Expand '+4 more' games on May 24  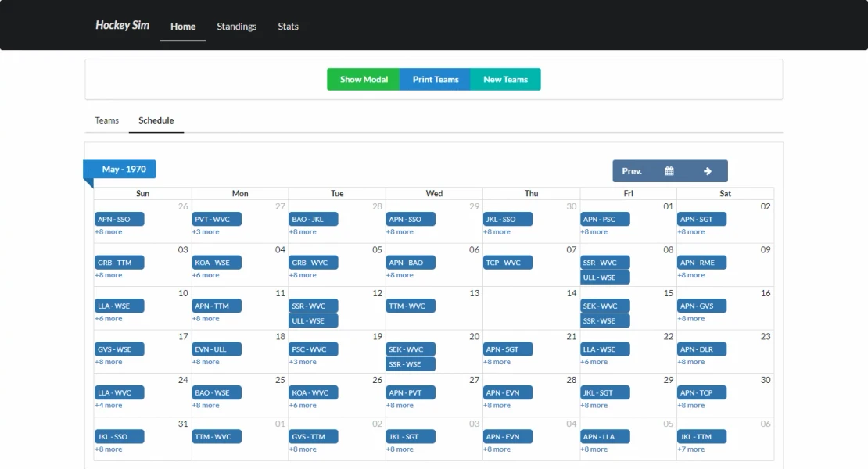tap(109, 406)
